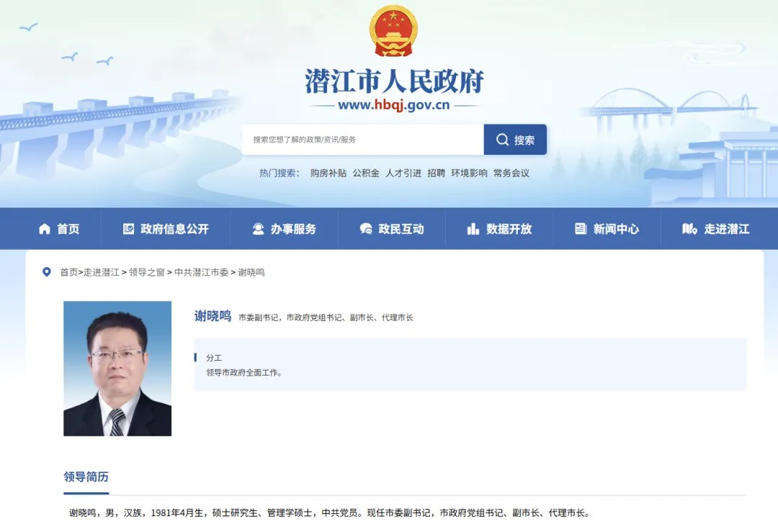The image size is (778, 532).
Task: Click the national emblem logo
Action: pyautogui.click(x=393, y=30)
